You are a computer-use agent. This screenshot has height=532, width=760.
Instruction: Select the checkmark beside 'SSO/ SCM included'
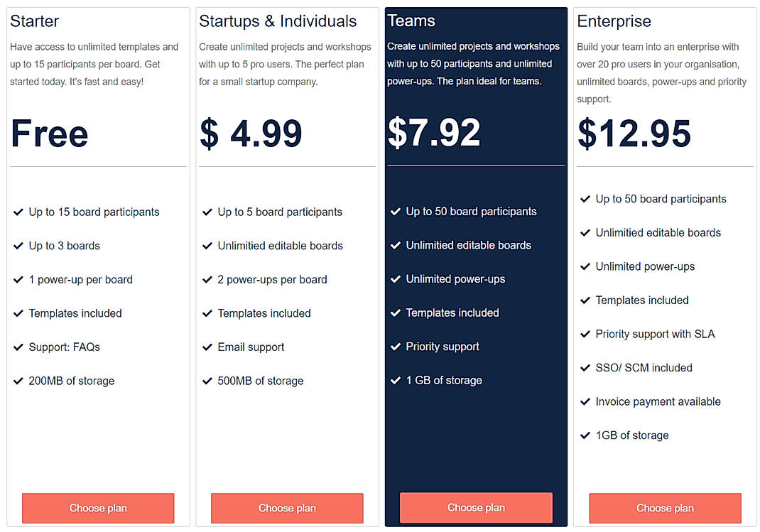point(585,367)
